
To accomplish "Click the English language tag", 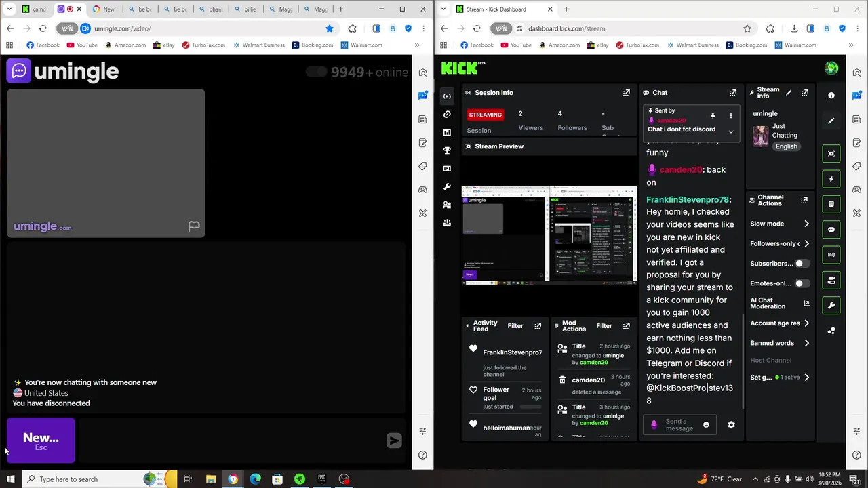I will [x=787, y=146].
